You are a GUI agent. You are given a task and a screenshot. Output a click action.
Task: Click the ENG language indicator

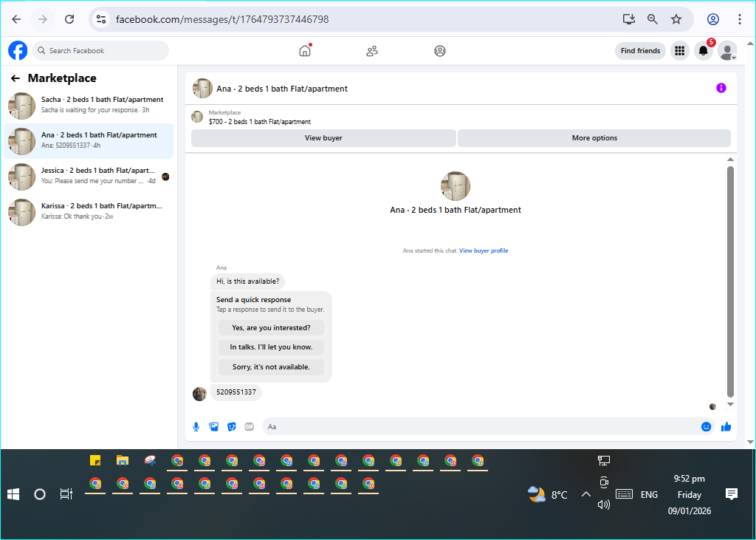pyautogui.click(x=649, y=495)
